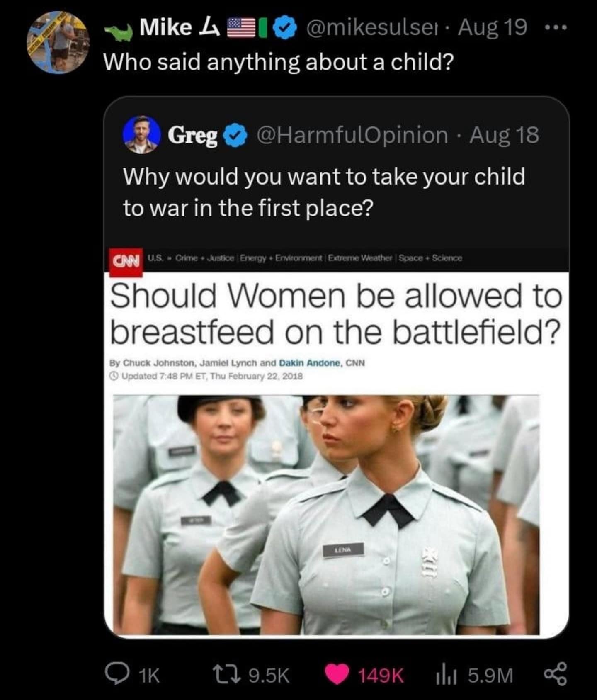Viewport: 597px width, 700px height.
Task: Open Mike's profile picture avatar
Action: [57, 43]
